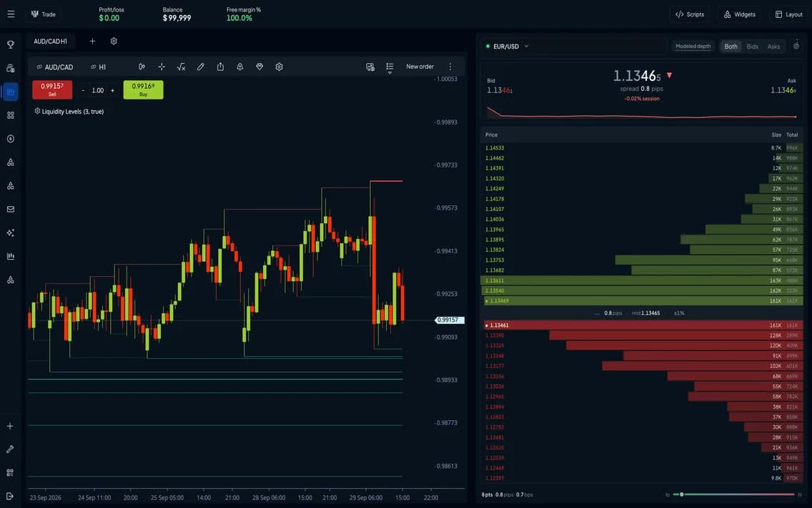Click the ±1% range label in depth
Image resolution: width=812 pixels, height=508 pixels.
[x=679, y=313]
